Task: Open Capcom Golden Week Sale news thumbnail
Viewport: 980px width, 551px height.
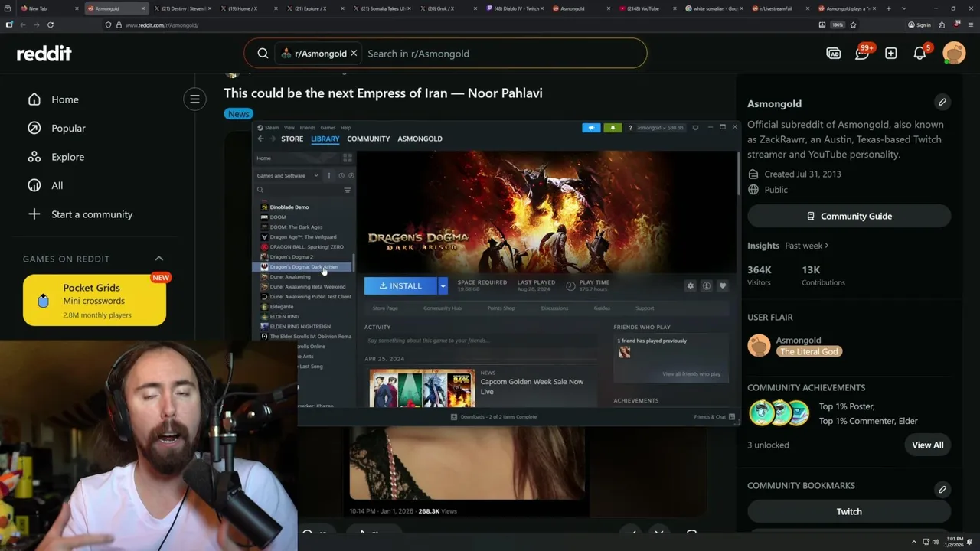Action: 422,388
